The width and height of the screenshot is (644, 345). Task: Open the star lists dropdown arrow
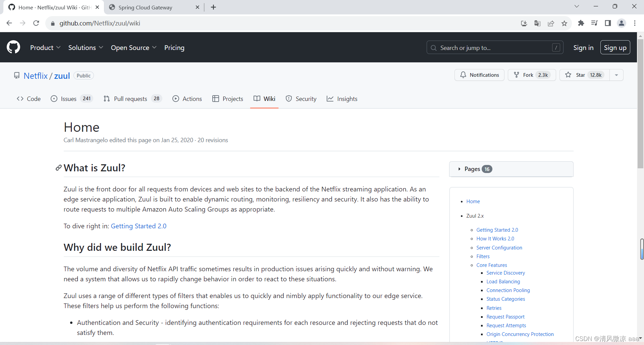coord(616,75)
